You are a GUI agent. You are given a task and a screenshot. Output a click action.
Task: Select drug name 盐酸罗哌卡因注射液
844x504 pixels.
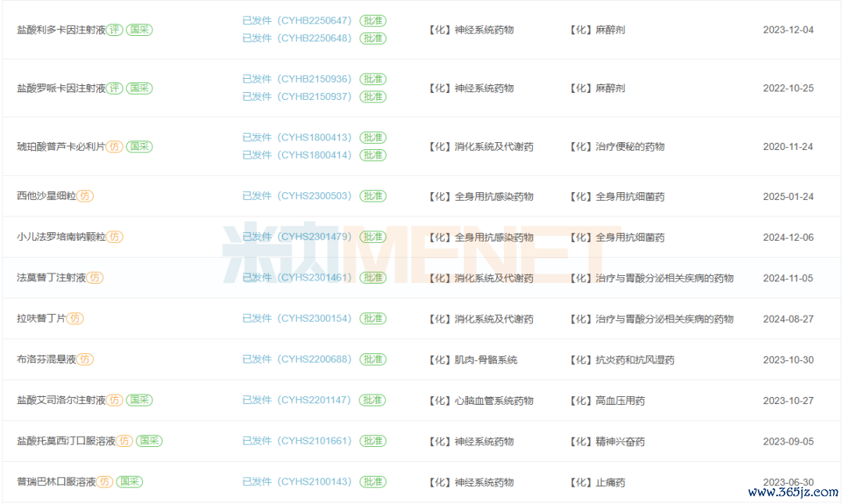(x=62, y=88)
